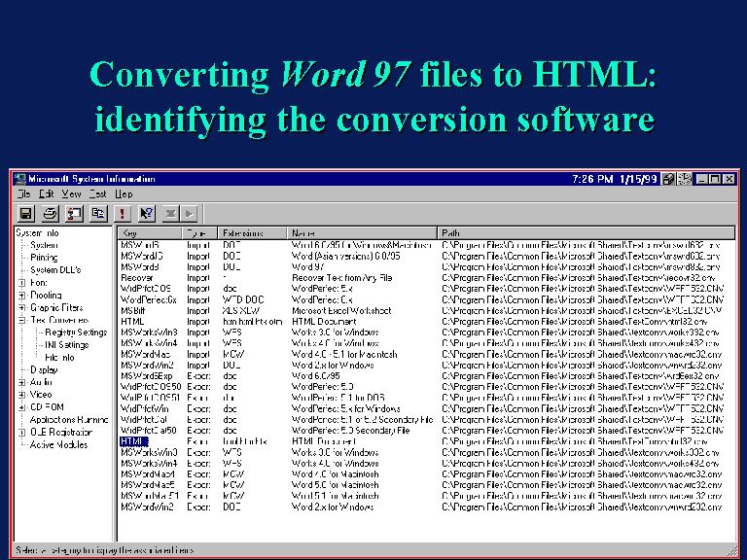Click the Print toolbar icon
The image size is (747, 560).
[x=50, y=213]
